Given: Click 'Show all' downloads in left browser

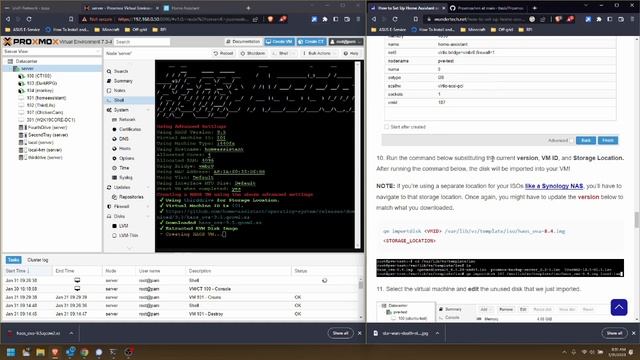Looking at the screenshot, I should (x=340, y=333).
